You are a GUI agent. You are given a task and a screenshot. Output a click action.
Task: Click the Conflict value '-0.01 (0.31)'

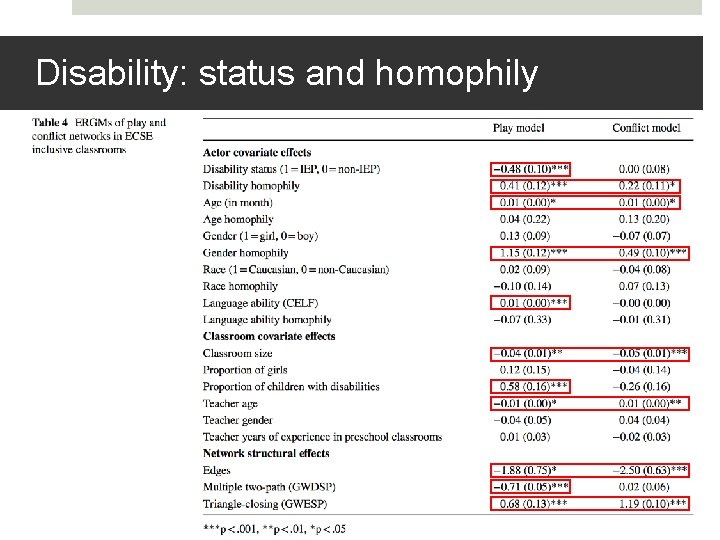641,319
